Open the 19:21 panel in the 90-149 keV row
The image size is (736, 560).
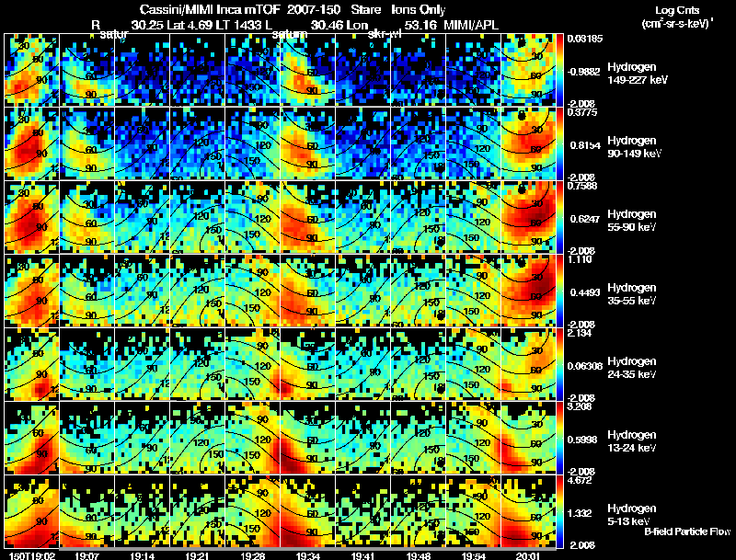197,143
